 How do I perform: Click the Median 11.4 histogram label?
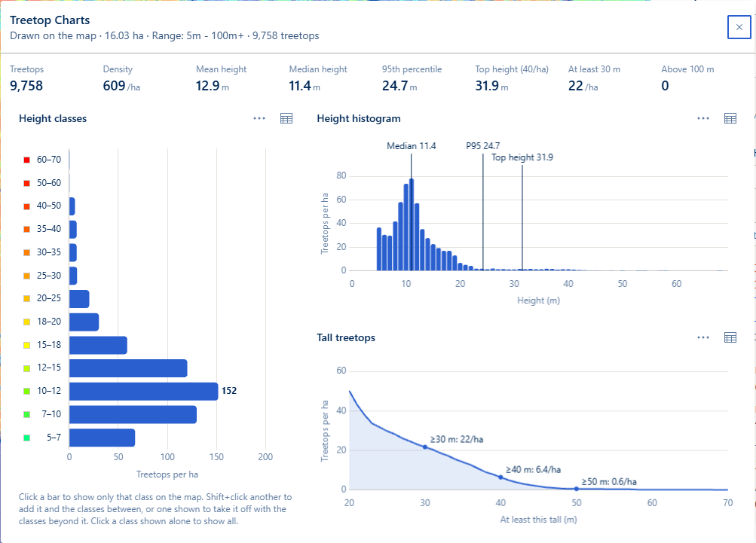(412, 145)
